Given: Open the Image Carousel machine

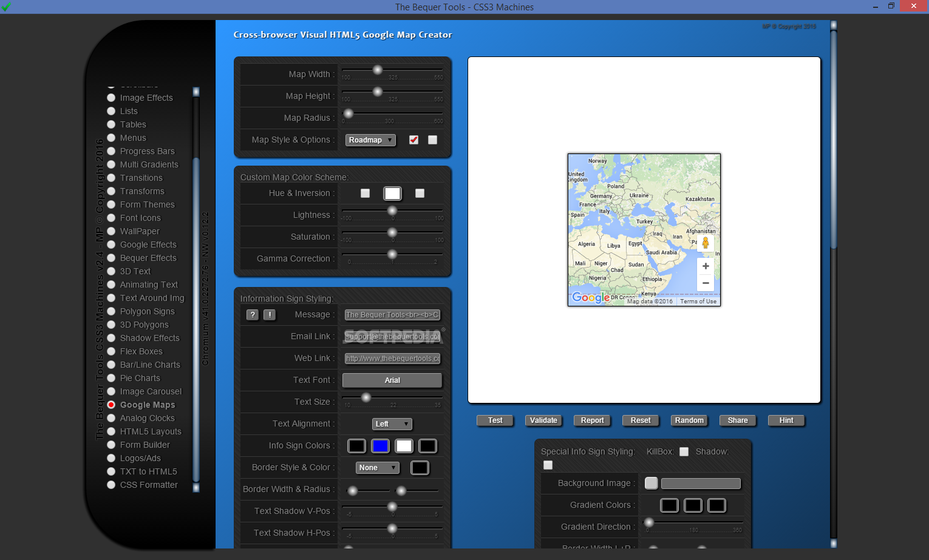Looking at the screenshot, I should pos(151,391).
